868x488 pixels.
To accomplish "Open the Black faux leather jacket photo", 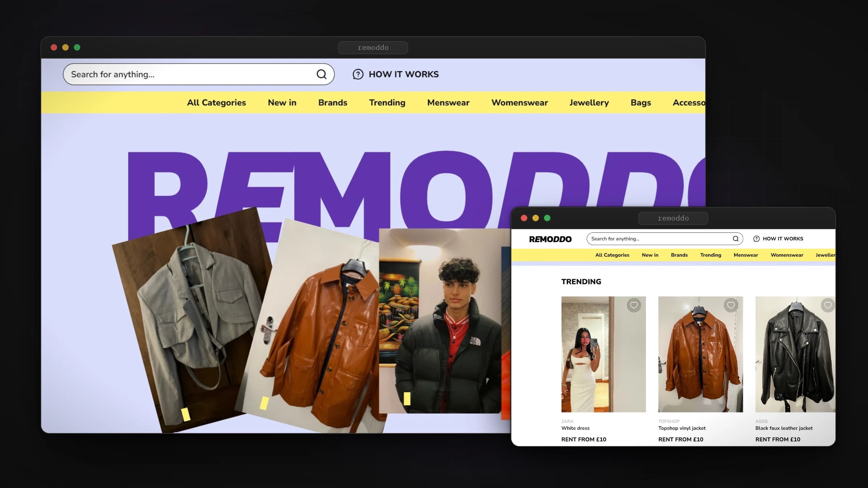I will tap(795, 354).
